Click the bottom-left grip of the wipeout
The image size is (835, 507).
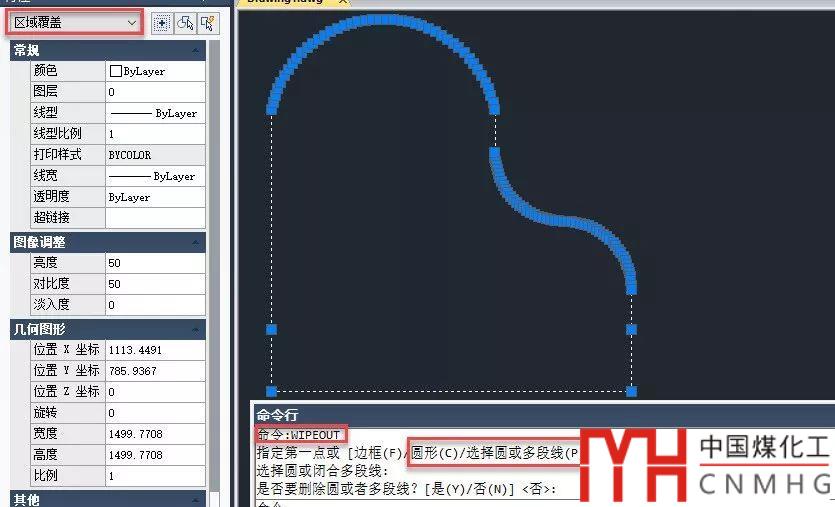(271, 391)
